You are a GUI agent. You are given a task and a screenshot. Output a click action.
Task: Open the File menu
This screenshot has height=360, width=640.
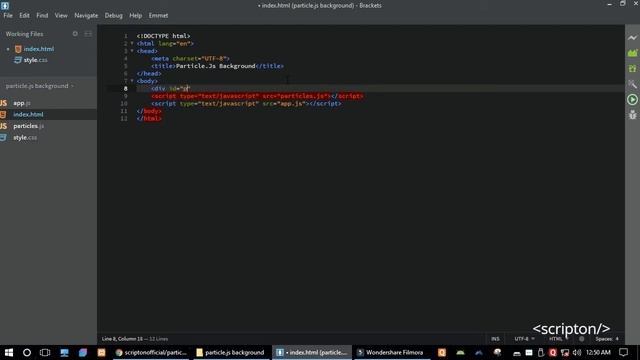(8, 16)
